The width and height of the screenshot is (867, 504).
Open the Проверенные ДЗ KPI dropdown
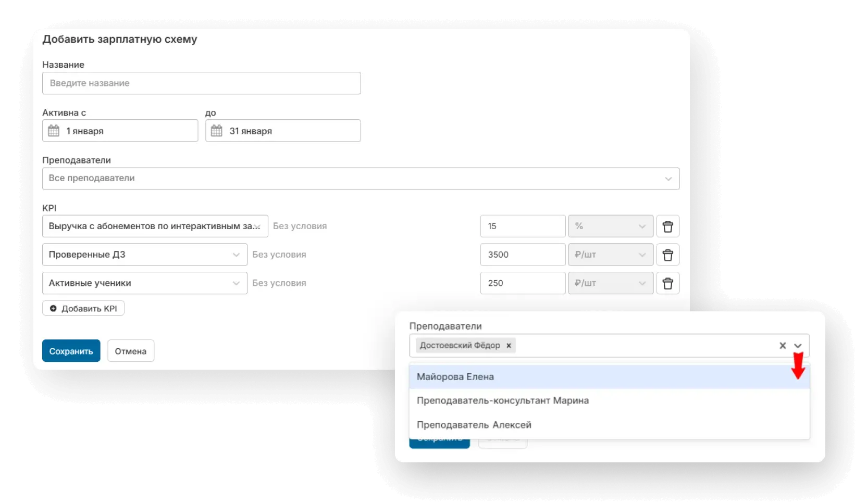point(236,255)
